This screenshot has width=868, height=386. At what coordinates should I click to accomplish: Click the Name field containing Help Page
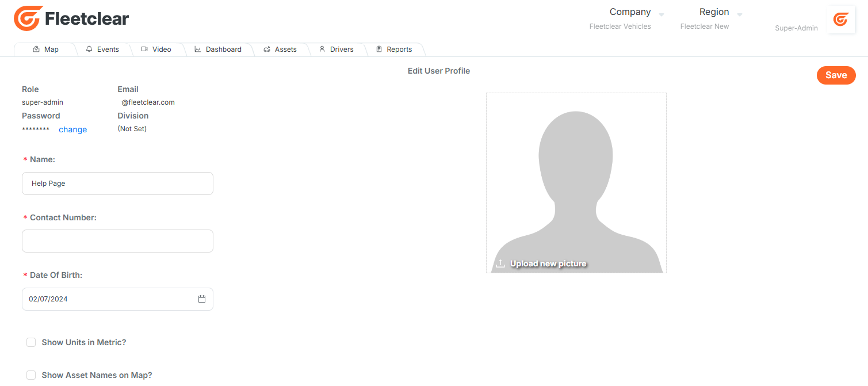117,184
